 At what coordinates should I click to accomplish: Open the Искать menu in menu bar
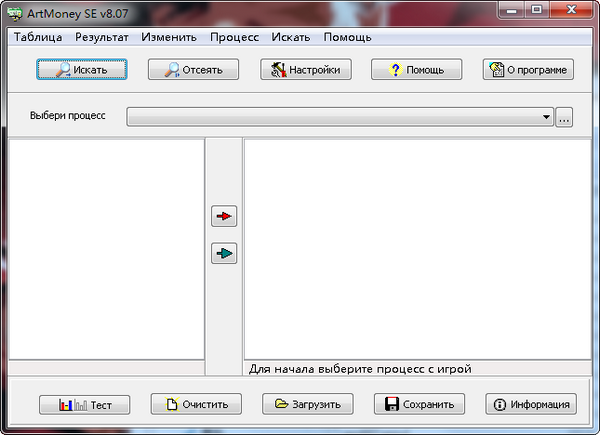pyautogui.click(x=291, y=37)
